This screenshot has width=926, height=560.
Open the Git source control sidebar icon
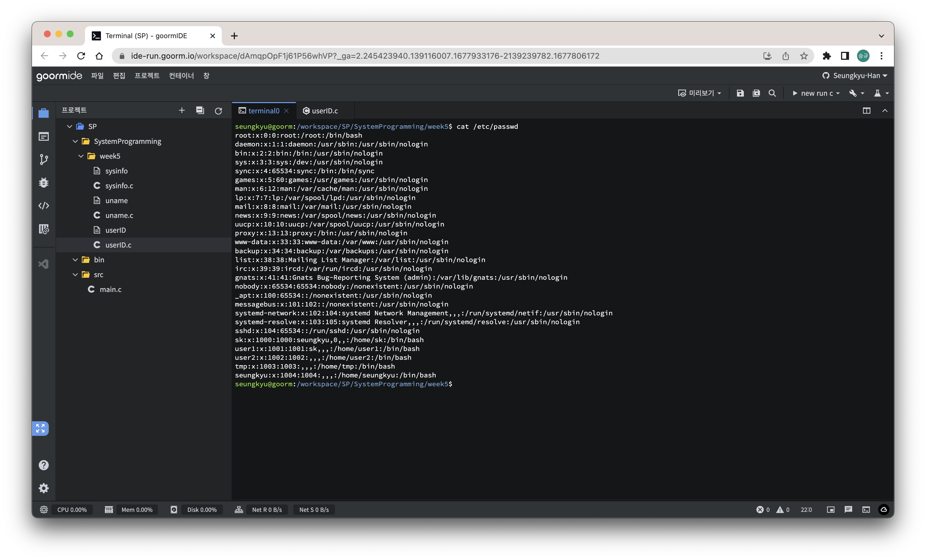pos(44,160)
